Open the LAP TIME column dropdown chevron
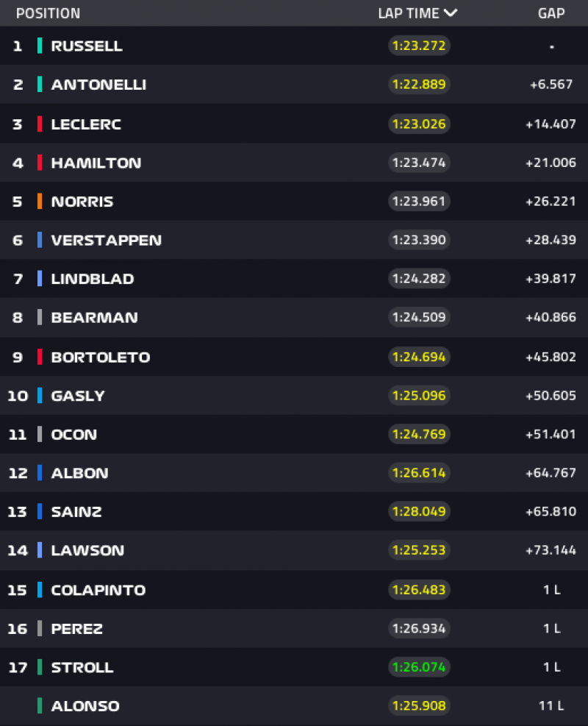This screenshot has width=588, height=726. point(451,13)
